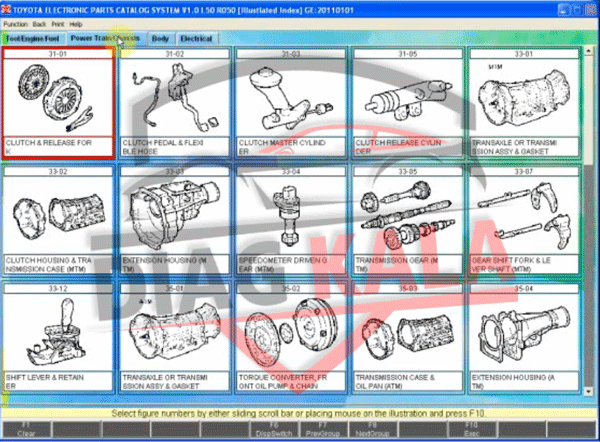Select the 31-02 Clutch Pedal & Flexible Hose illustration
Screen dimensions: 600x442
(174, 98)
